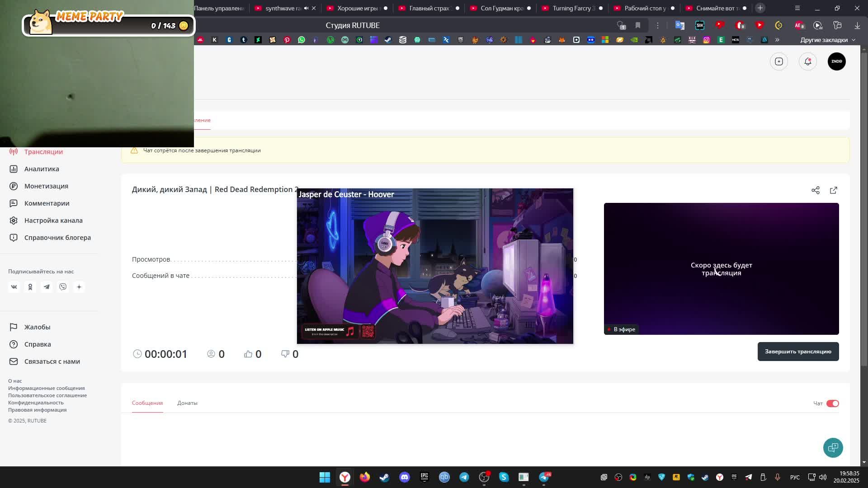The image size is (868, 488).
Task: Open the browser hamburger menu
Action: click(x=797, y=8)
